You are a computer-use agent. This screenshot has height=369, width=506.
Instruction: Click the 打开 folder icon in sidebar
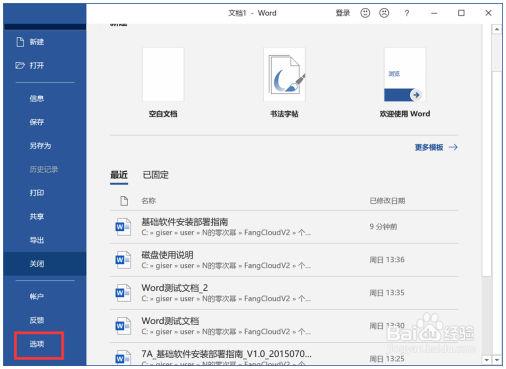pyautogui.click(x=20, y=65)
